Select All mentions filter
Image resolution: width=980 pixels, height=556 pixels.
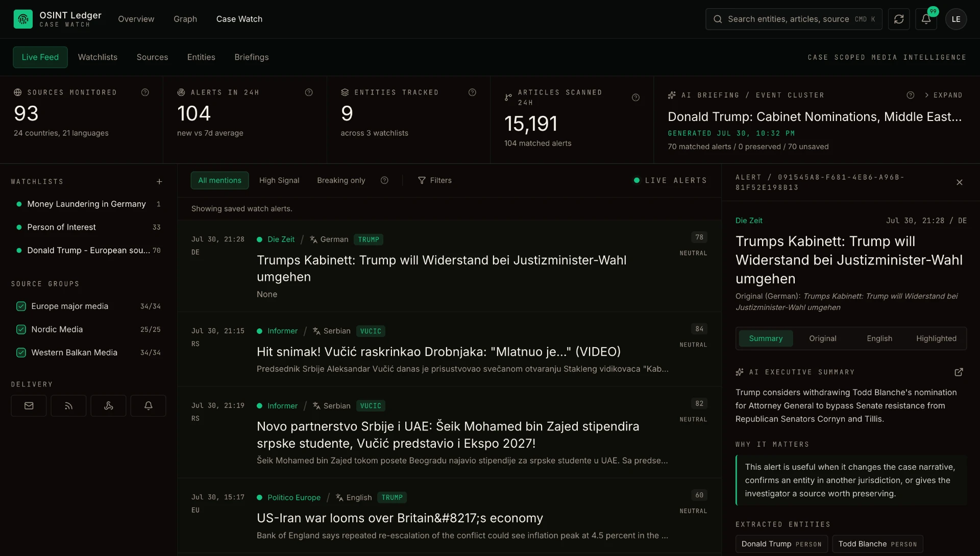219,180
